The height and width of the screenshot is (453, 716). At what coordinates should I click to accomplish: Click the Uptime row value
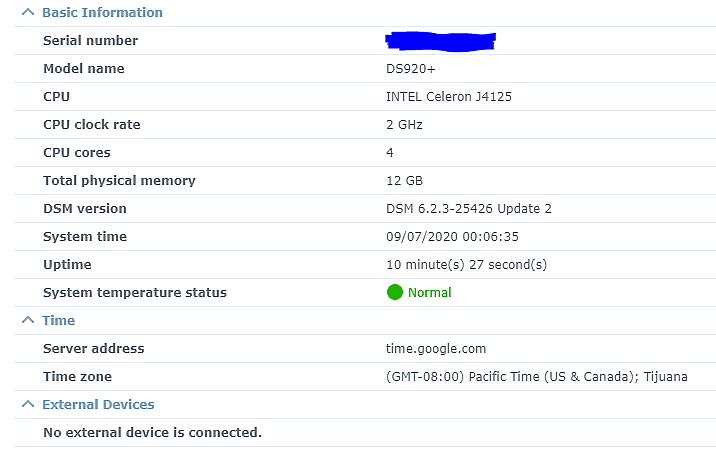coord(466,264)
